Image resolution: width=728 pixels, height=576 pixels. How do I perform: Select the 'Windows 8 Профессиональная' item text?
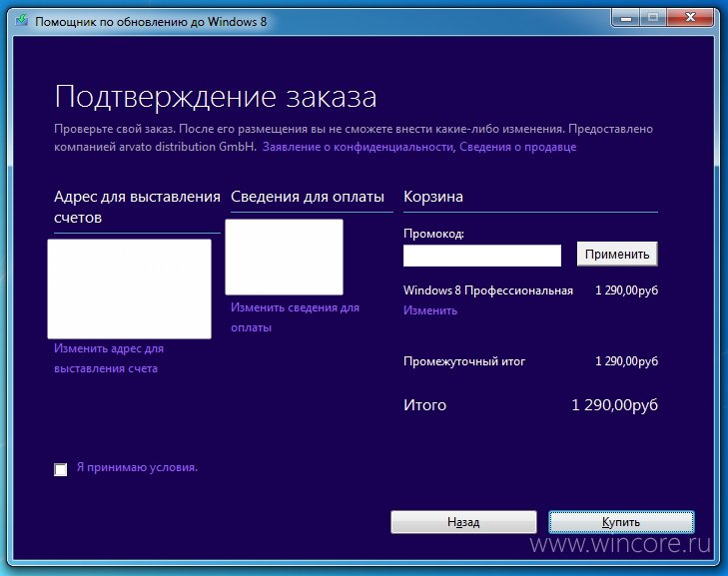pyautogui.click(x=488, y=290)
